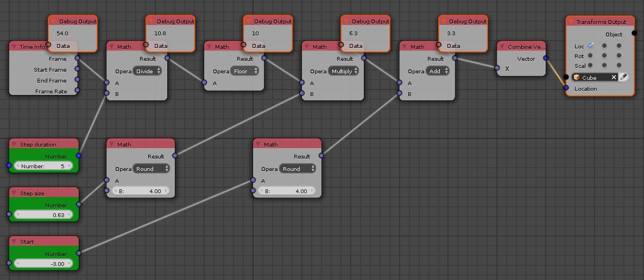Open the Divide operation dropdown
The image size is (644, 280).
point(147,71)
